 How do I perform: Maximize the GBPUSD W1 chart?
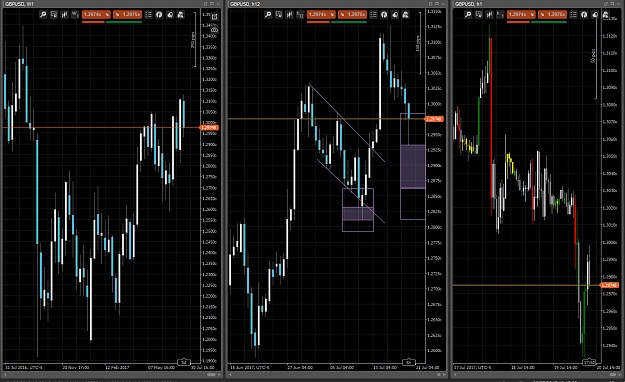point(212,4)
